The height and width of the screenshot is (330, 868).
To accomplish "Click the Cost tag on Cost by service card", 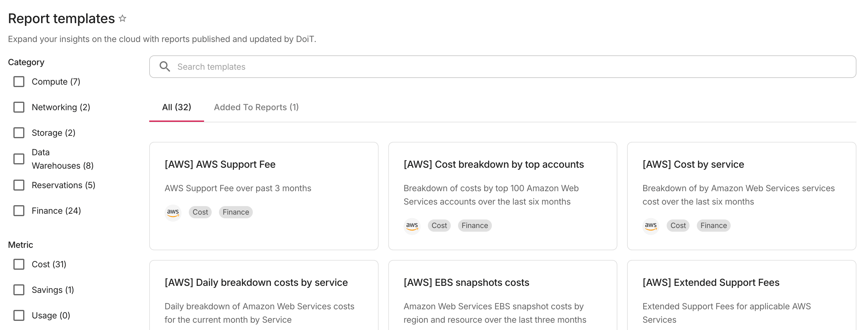I will pos(678,226).
